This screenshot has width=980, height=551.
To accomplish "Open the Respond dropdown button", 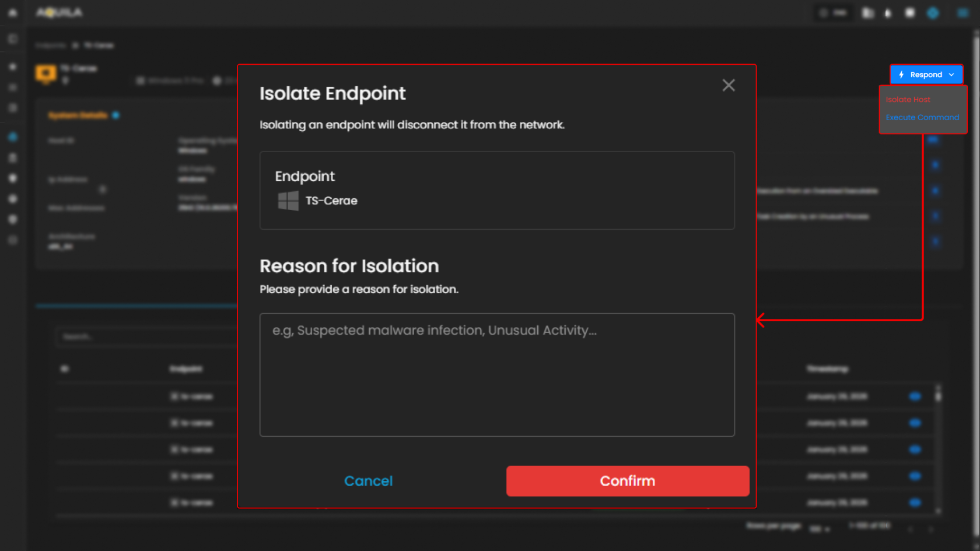I will click(x=926, y=75).
